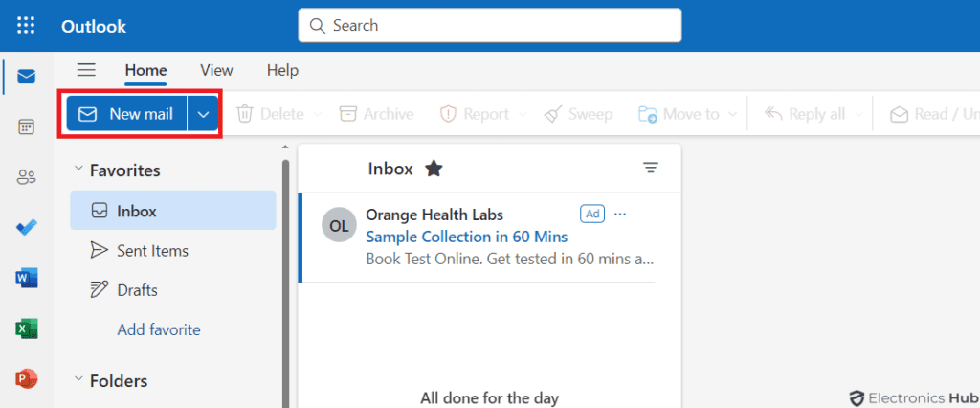Toggle the Inbox favorite star

434,169
